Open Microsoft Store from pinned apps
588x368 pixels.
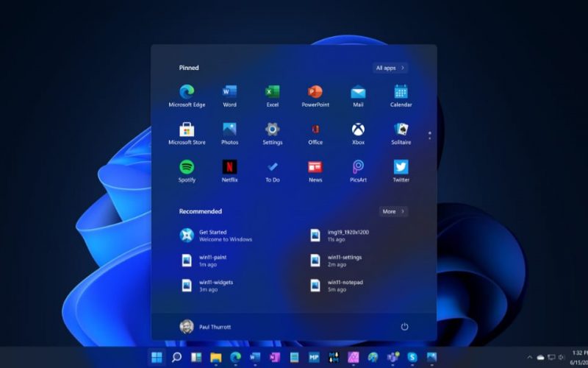tap(187, 134)
